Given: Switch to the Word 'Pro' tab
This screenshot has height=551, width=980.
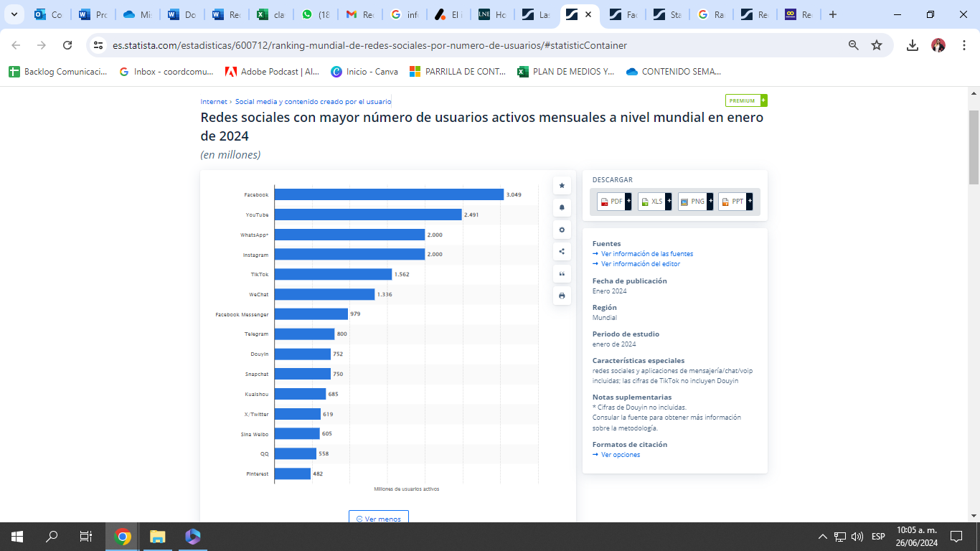Looking at the screenshot, I should pyautogui.click(x=93, y=14).
